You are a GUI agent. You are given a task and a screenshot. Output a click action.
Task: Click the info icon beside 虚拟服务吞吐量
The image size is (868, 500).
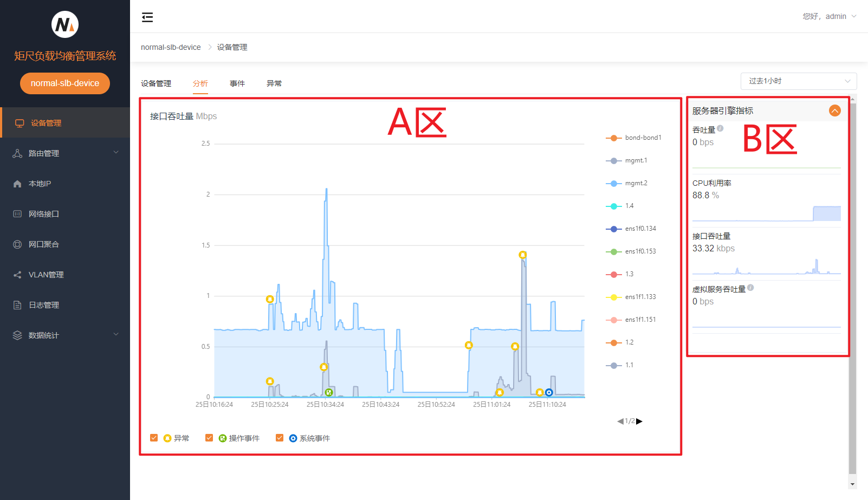click(x=750, y=288)
